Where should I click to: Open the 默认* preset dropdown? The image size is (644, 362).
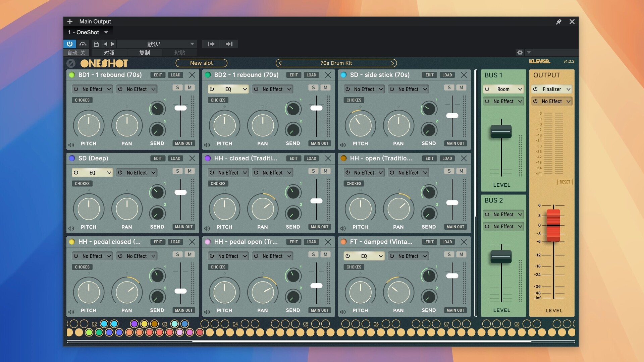point(157,44)
